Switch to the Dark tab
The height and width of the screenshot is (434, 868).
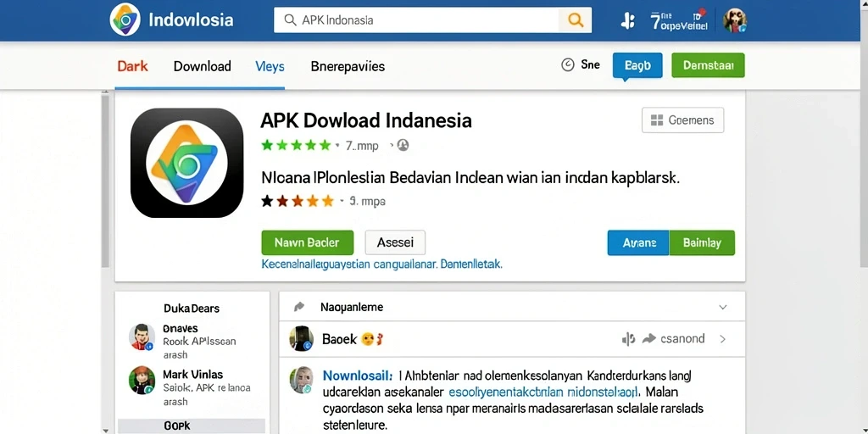pos(132,66)
